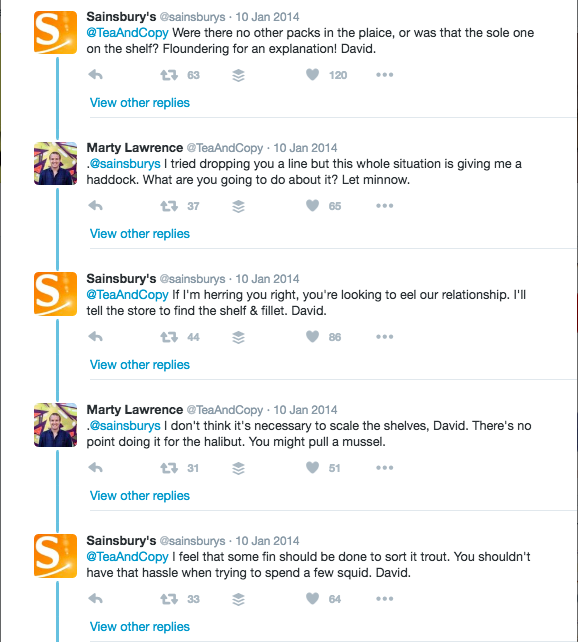This screenshot has height=642, width=578.
Task: View other replies under the haddock tweet
Action: point(140,234)
